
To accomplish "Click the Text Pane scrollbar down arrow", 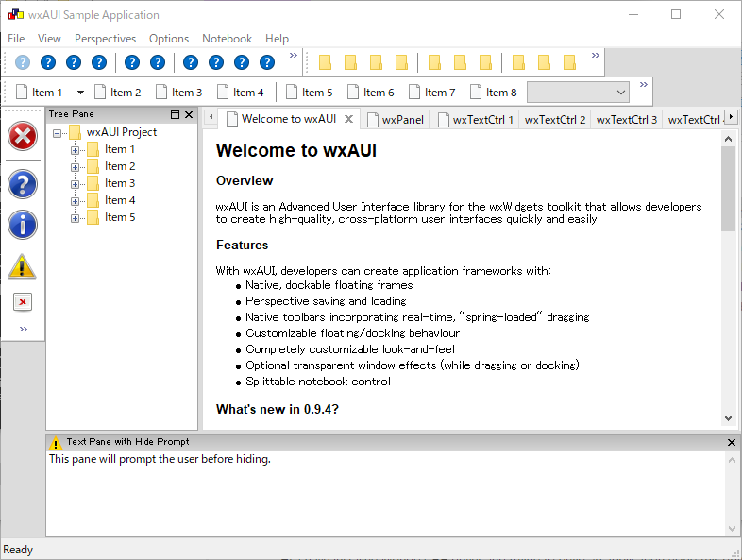I will coord(732,528).
